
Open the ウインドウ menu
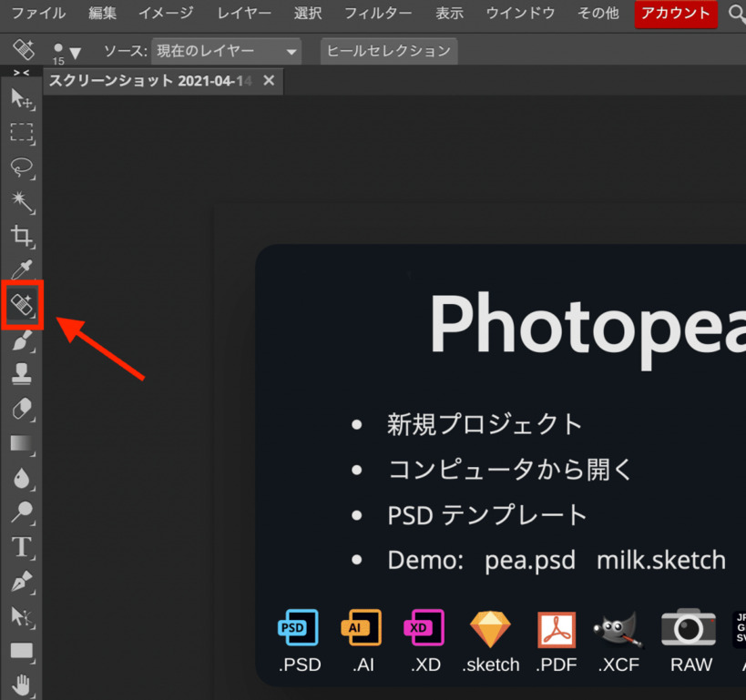[x=520, y=14]
